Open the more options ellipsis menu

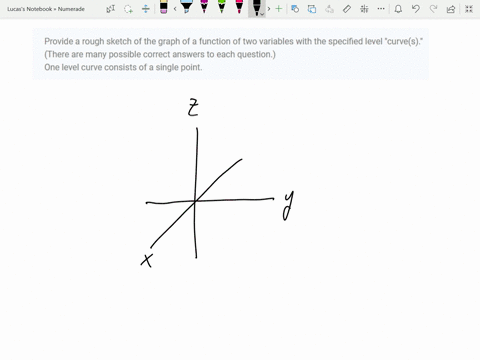381,9
